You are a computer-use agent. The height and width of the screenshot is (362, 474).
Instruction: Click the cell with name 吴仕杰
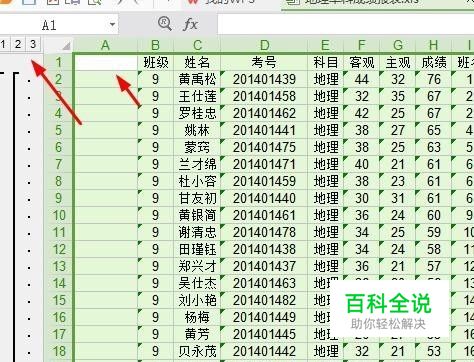[197, 283]
